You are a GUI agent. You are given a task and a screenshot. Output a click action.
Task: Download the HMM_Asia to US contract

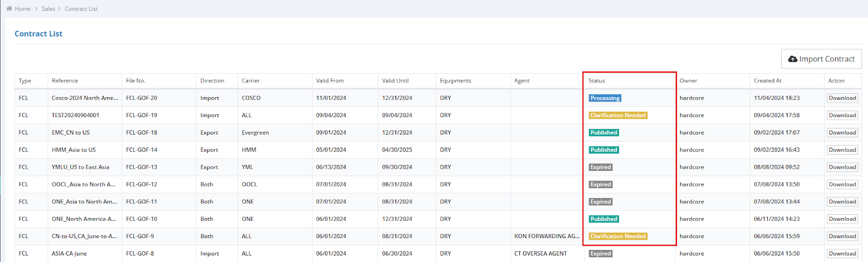coord(842,150)
